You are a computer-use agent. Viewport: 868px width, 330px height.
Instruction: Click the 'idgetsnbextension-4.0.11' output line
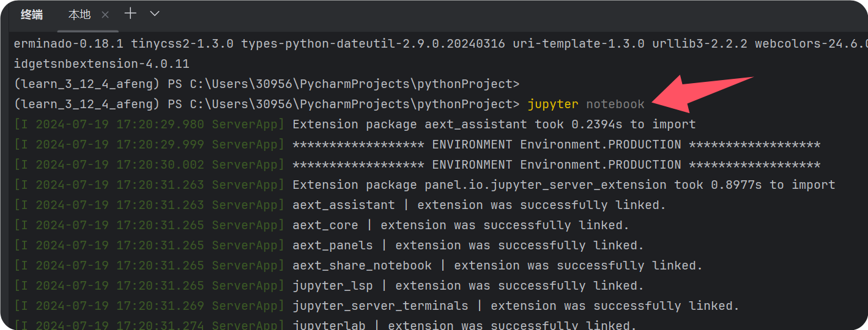pos(102,64)
